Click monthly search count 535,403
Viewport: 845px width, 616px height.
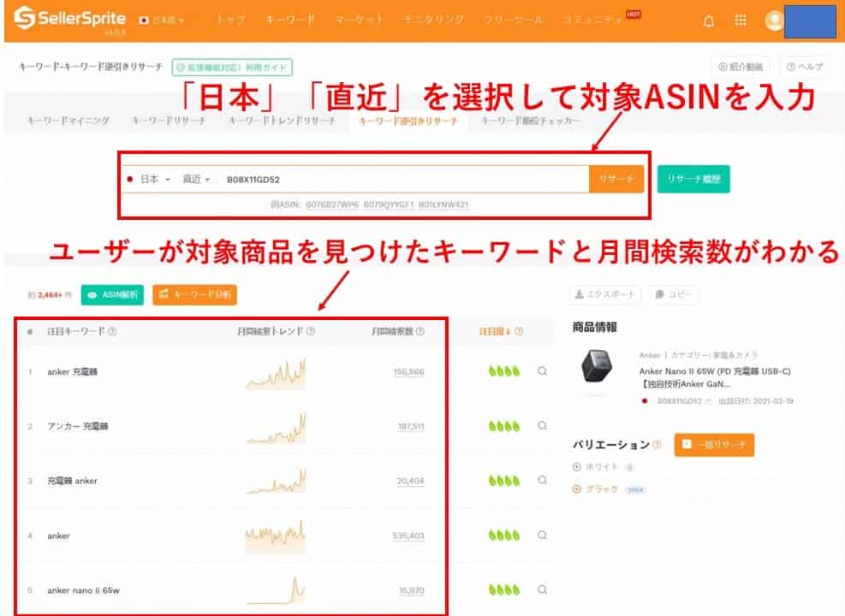click(x=408, y=536)
